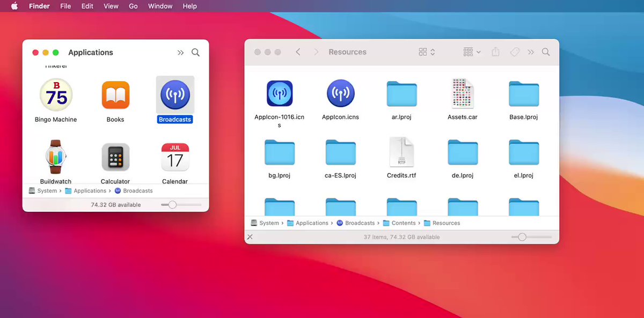Viewport: 644px width, 318px height.
Task: Click the Resources window title
Action: click(347, 52)
